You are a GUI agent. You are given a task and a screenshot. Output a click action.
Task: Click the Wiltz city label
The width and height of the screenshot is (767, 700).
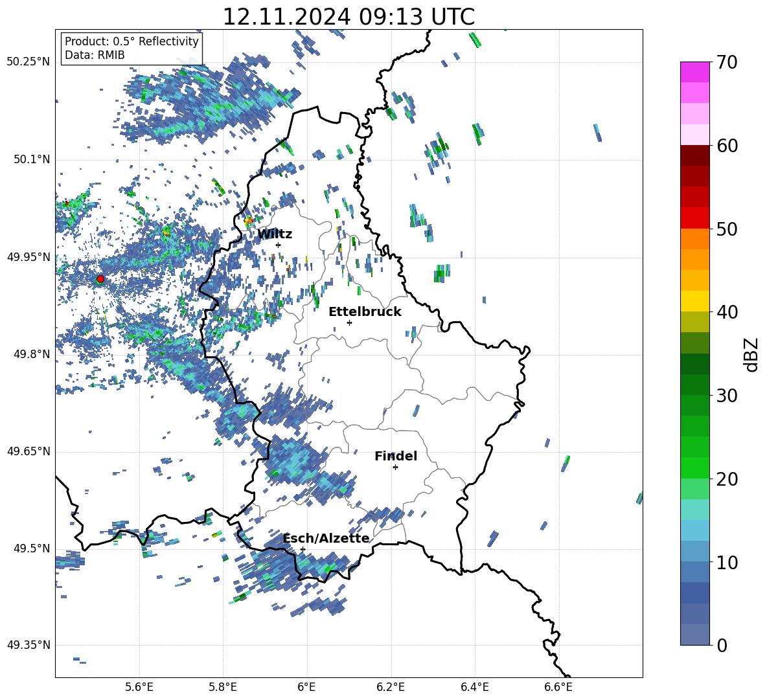click(275, 234)
